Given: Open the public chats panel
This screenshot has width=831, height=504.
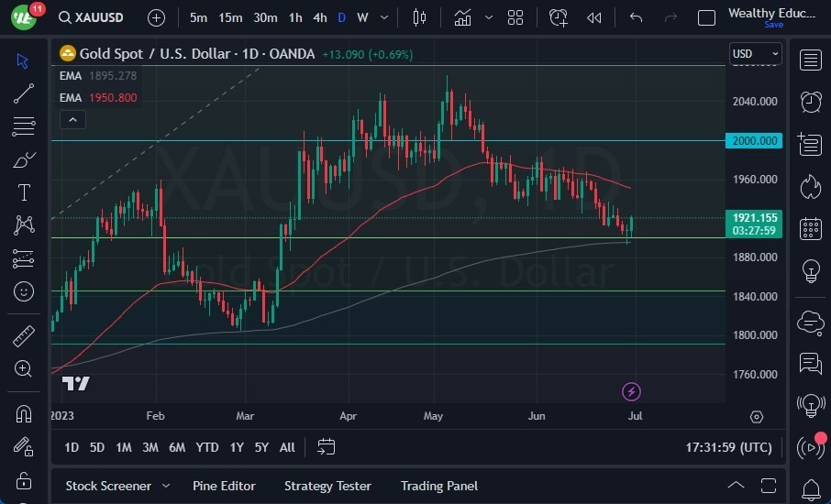Looking at the screenshot, I should (x=810, y=322).
